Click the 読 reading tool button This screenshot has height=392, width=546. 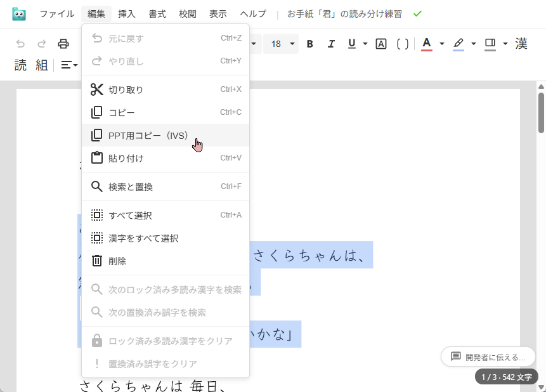coord(20,65)
